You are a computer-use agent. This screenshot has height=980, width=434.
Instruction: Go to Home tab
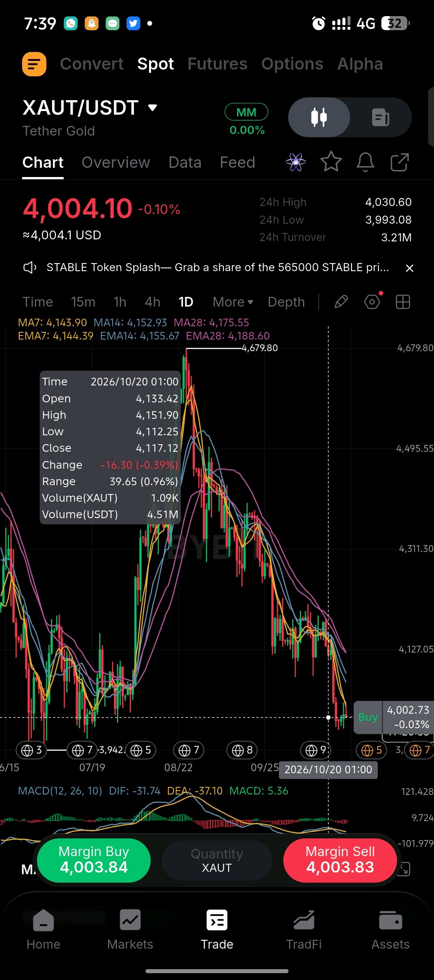point(43,929)
